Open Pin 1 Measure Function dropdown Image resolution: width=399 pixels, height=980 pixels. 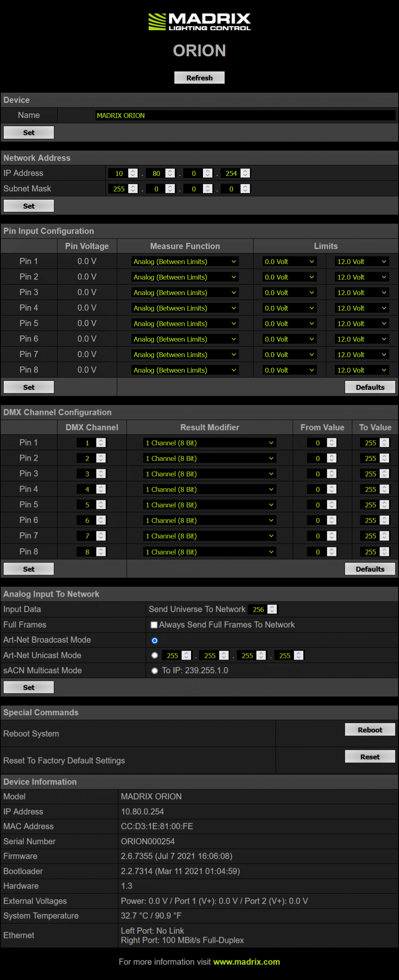click(185, 262)
